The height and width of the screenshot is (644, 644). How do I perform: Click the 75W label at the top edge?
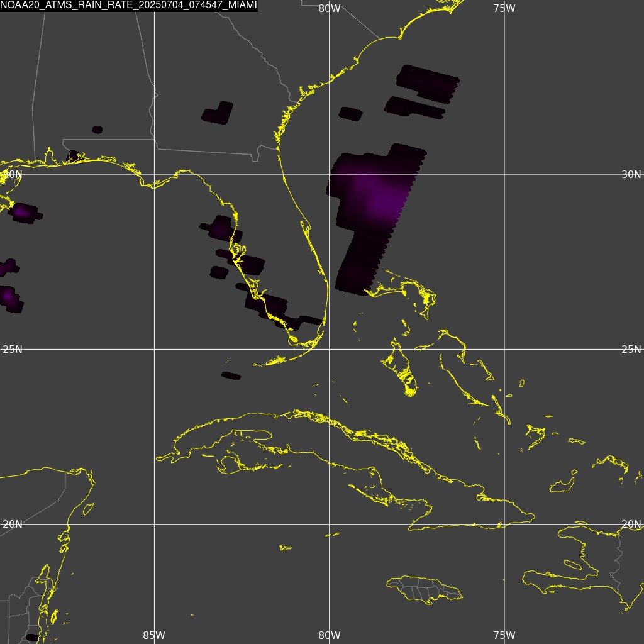pyautogui.click(x=504, y=8)
